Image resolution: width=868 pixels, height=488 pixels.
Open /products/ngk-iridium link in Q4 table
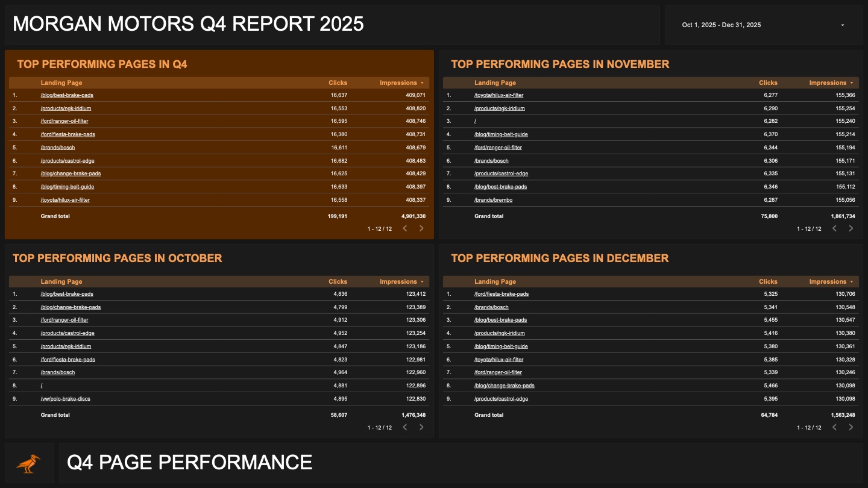pyautogui.click(x=66, y=108)
